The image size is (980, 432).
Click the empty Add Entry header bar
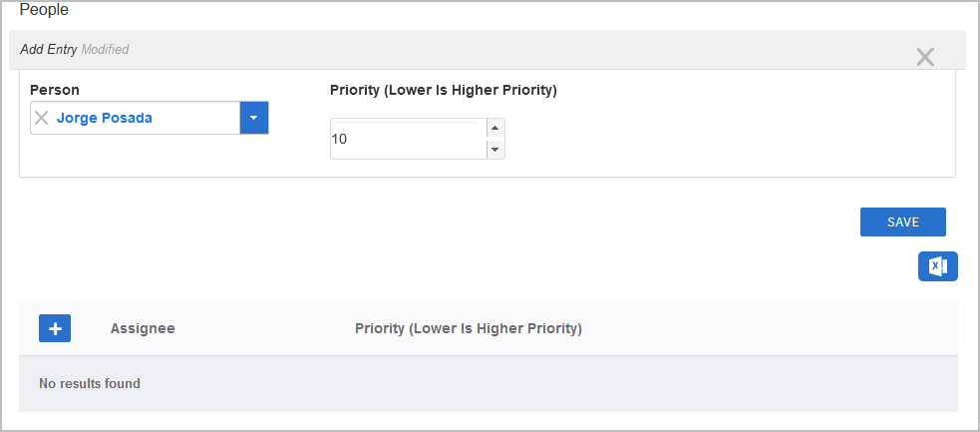(498, 49)
